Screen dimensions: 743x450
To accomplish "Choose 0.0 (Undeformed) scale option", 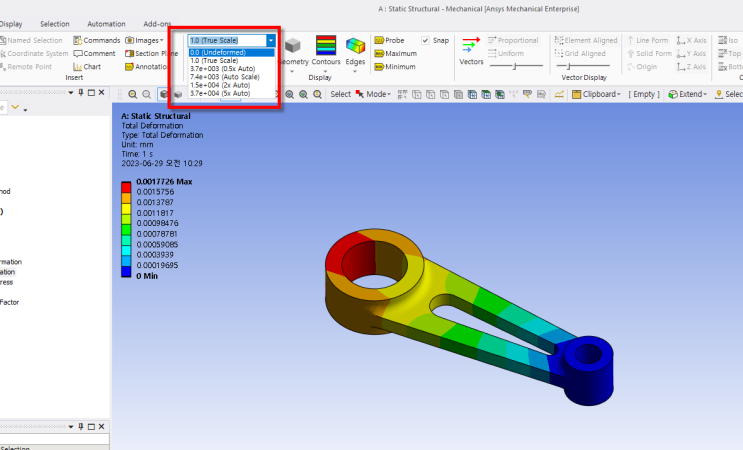I will pos(231,53).
